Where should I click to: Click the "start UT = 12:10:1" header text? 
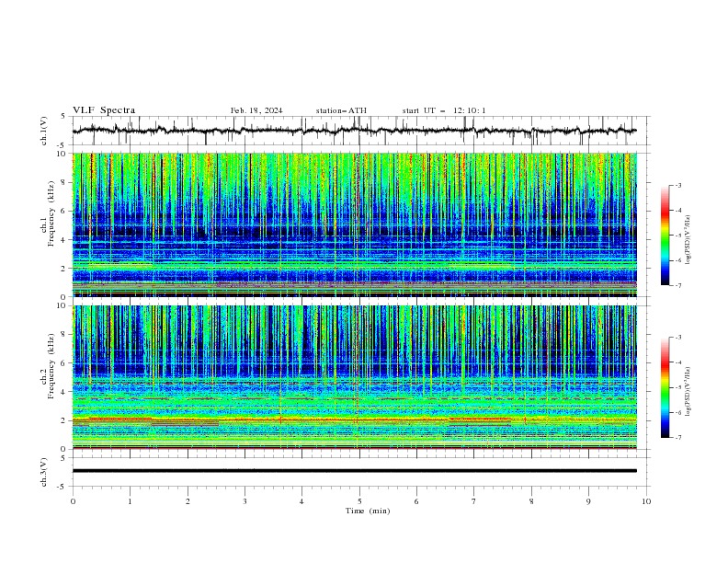444,110
